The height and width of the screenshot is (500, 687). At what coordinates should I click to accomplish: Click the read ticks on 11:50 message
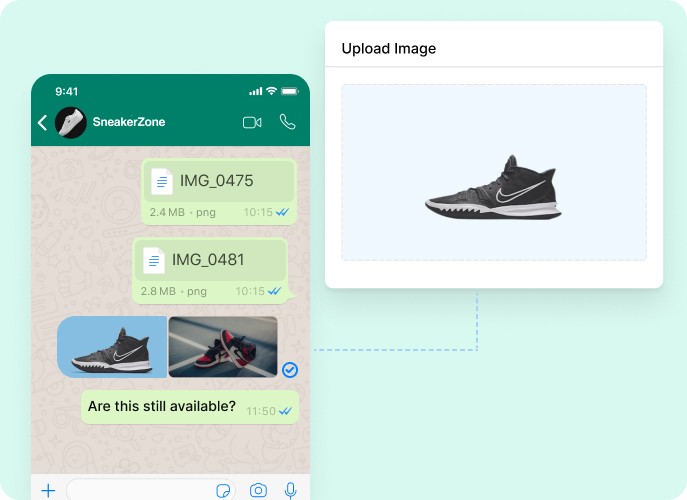click(285, 411)
